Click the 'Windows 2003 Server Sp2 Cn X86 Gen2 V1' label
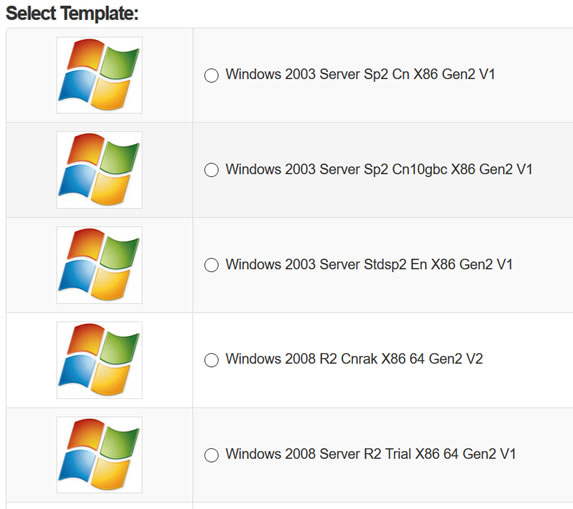 [360, 74]
